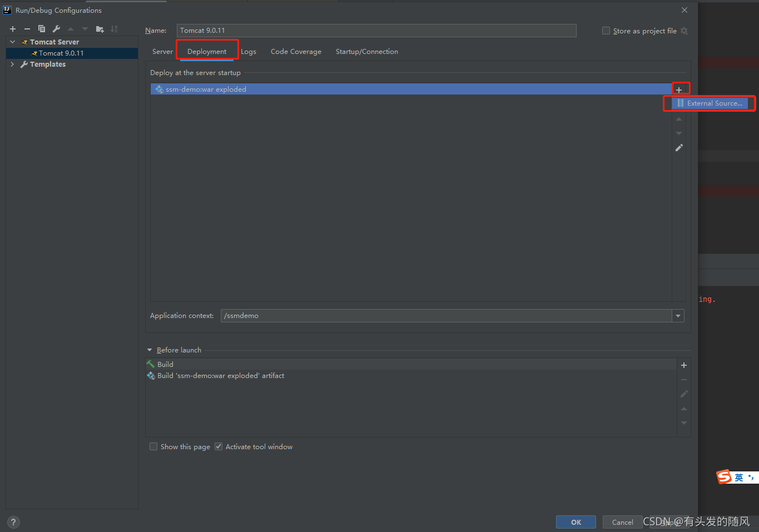The image size is (759, 532).
Task: Open Store as project file gear settings
Action: (684, 31)
